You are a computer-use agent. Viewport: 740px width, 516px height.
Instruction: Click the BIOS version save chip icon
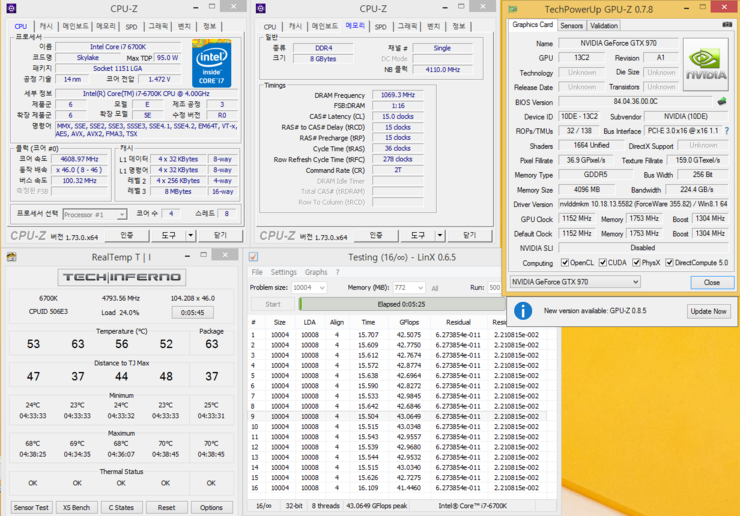coord(722,101)
